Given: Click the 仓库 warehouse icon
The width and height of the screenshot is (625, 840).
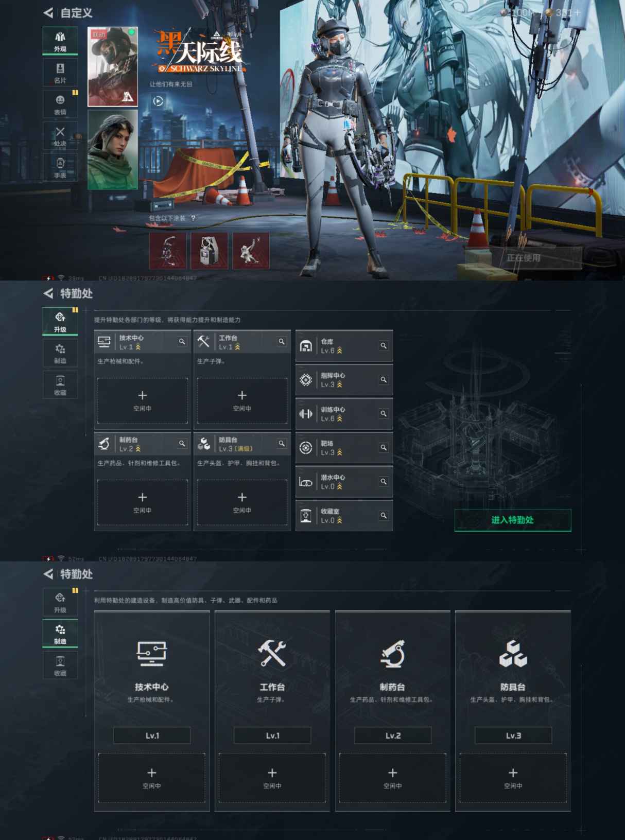Looking at the screenshot, I should 306,346.
